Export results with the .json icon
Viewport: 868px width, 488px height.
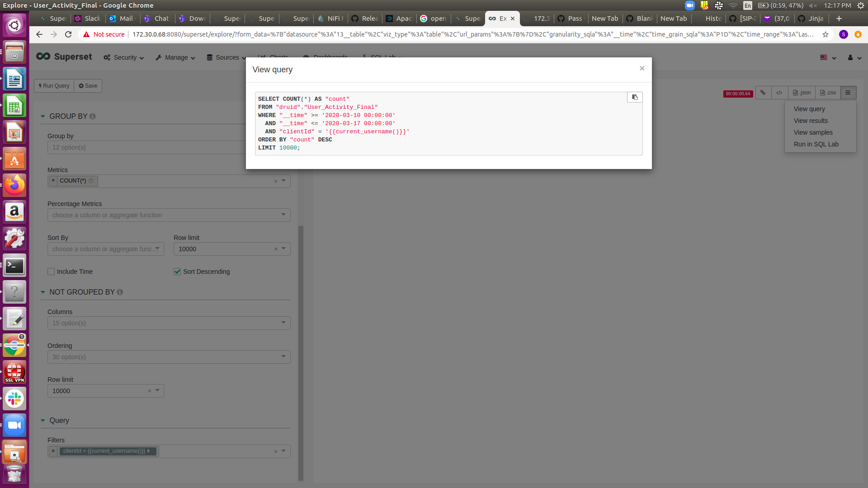click(801, 93)
